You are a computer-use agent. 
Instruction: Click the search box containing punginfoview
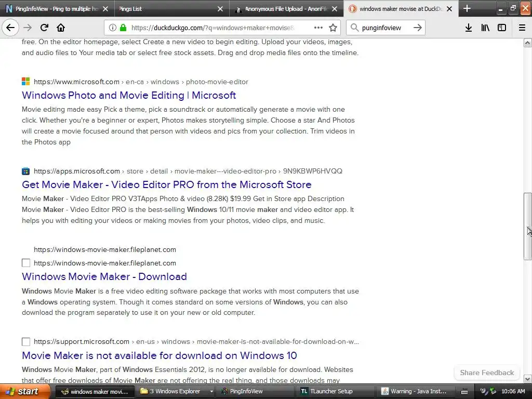(385, 28)
